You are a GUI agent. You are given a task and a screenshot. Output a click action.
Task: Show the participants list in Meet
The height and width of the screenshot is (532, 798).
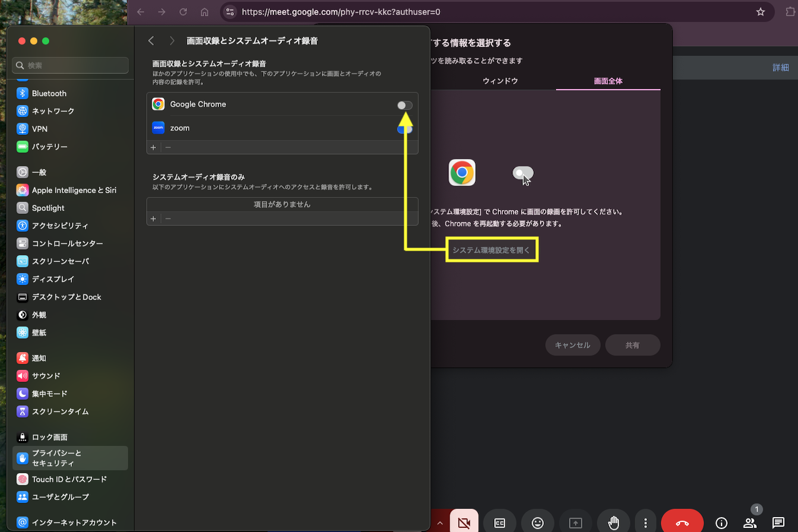750,522
